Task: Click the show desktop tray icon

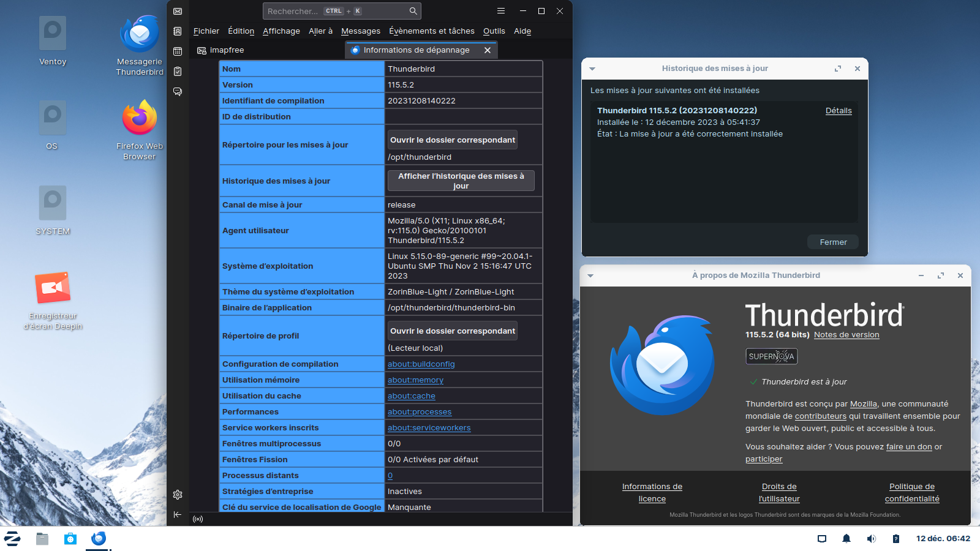Action: (822, 539)
